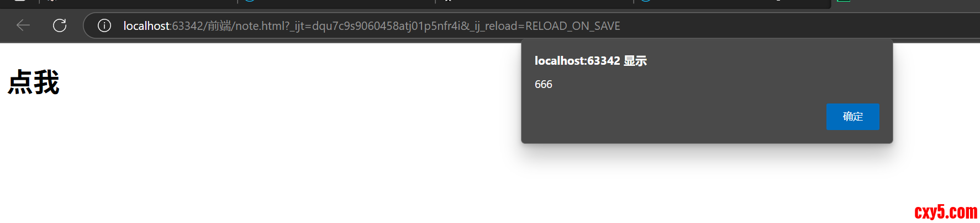
Task: Click the green icon after the tab strip
Action: pyautogui.click(x=844, y=1)
